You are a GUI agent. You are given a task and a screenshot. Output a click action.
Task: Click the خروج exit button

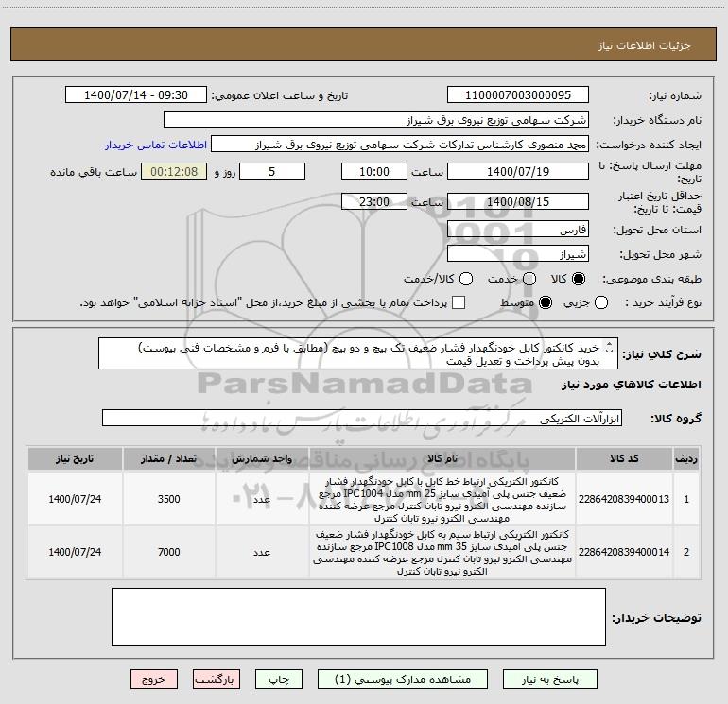click(x=154, y=679)
